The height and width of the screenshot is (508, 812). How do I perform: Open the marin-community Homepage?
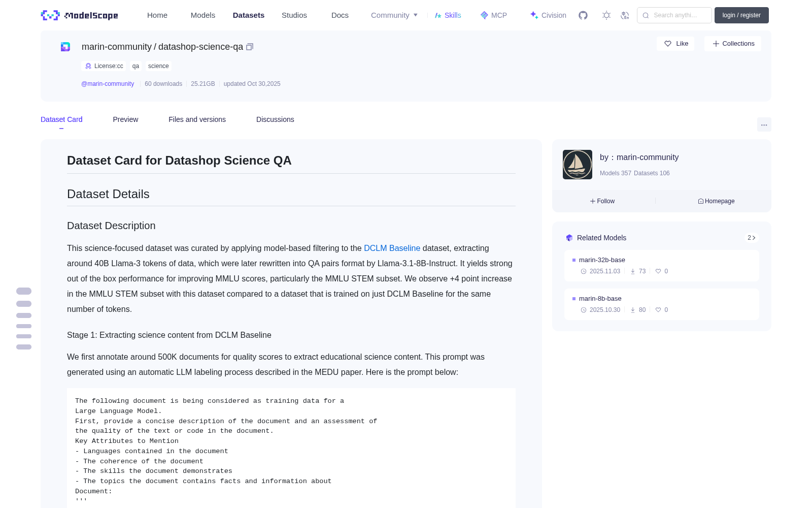pyautogui.click(x=716, y=201)
